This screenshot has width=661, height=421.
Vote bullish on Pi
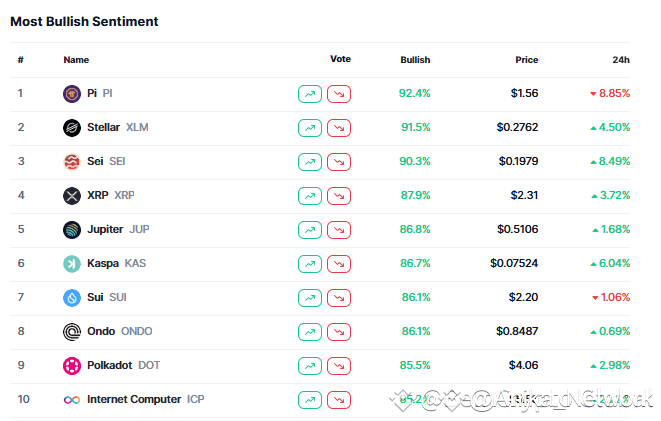(x=310, y=94)
